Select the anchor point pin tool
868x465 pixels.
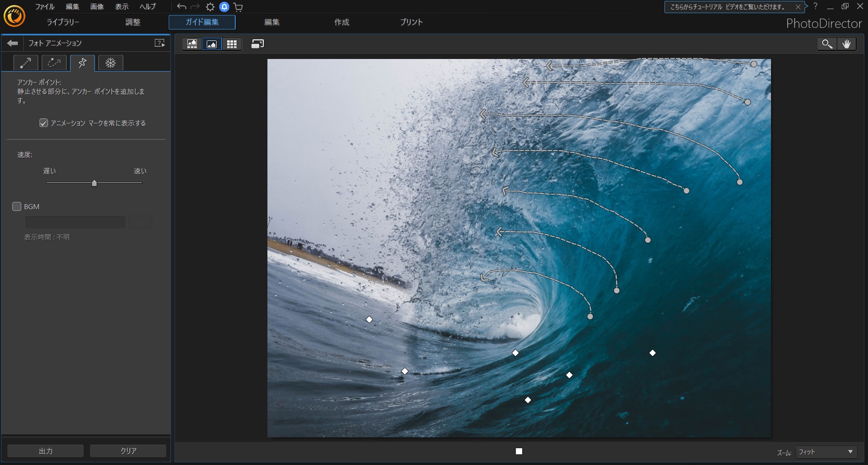pos(82,63)
